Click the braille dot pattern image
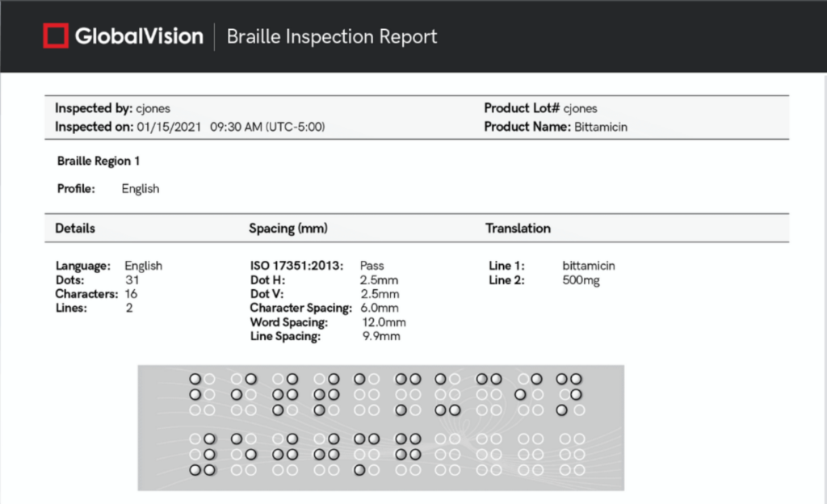The width and height of the screenshot is (827, 504). point(380,427)
